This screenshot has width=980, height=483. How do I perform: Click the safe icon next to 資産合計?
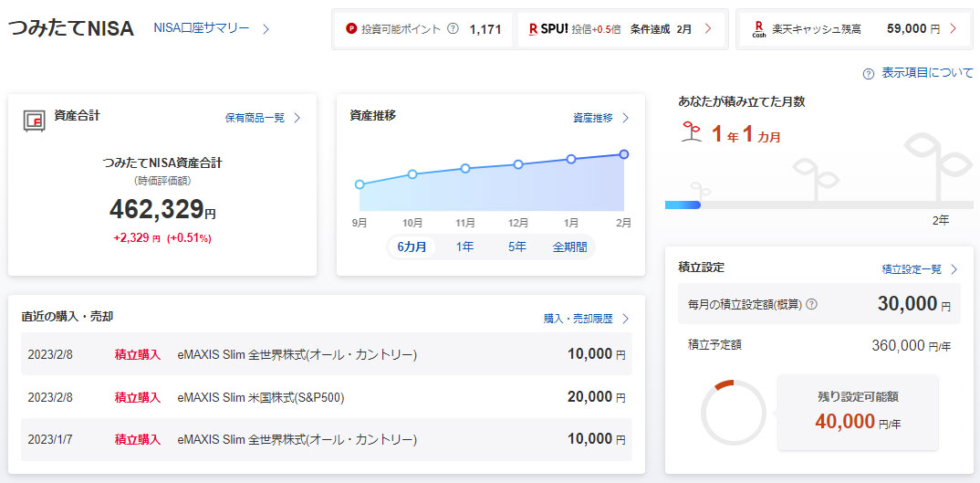click(35, 121)
